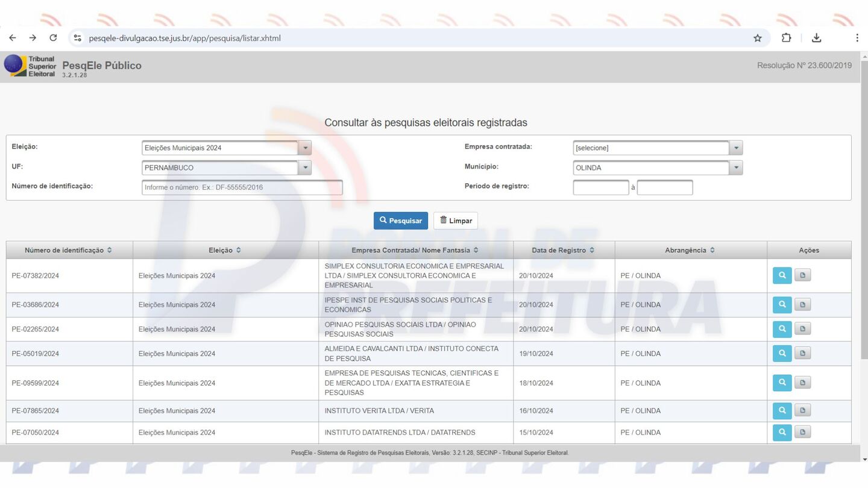Screen dimensions: 868x488
Task: Bookmark this page with star icon
Action: (758, 38)
